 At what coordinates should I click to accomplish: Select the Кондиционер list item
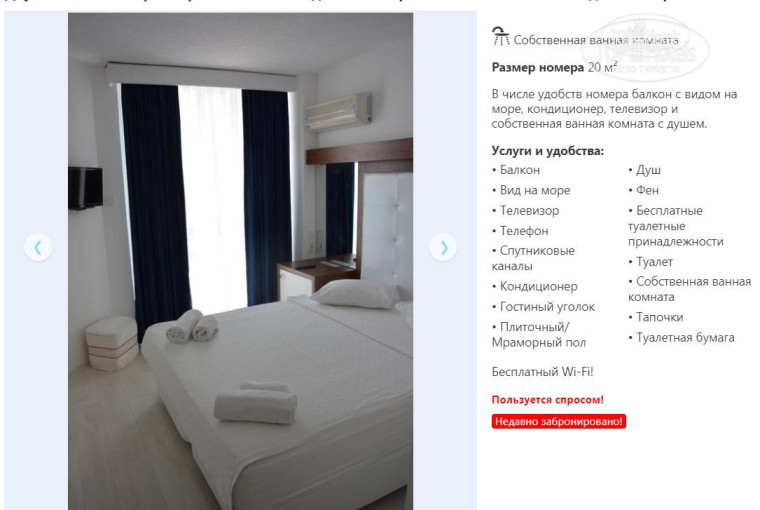click(535, 287)
